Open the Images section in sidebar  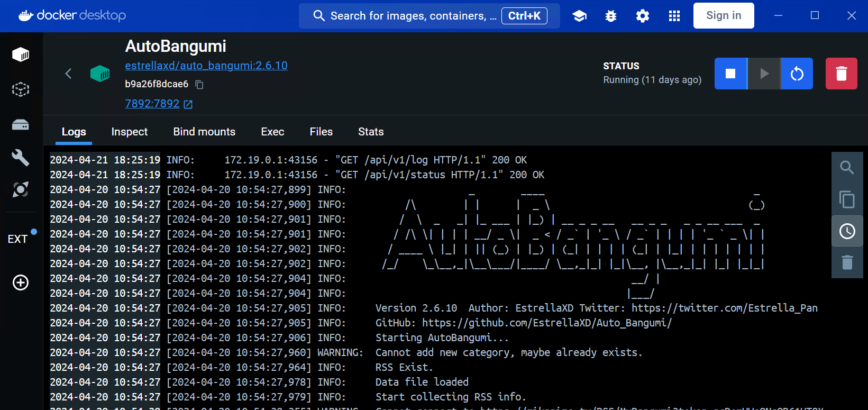click(21, 89)
